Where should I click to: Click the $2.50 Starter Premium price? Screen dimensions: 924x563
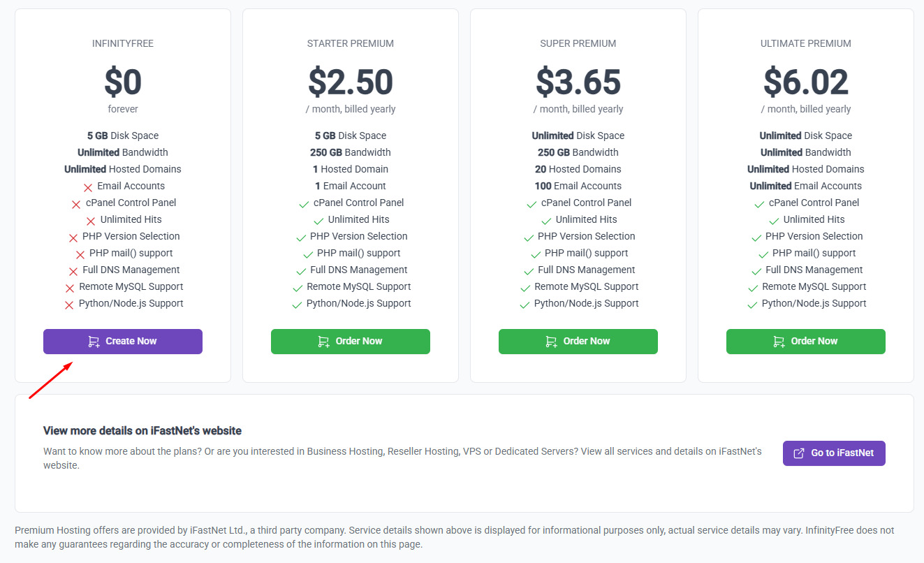click(x=351, y=82)
